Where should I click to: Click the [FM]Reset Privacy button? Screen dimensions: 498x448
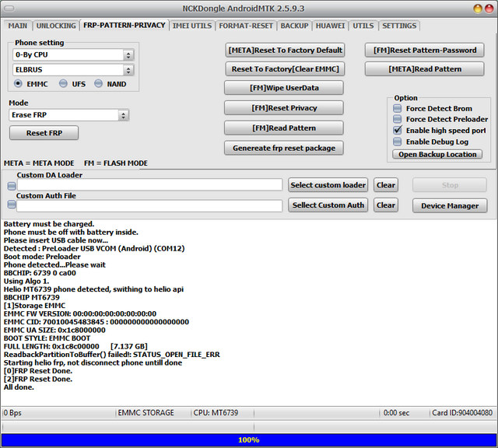pyautogui.click(x=284, y=108)
